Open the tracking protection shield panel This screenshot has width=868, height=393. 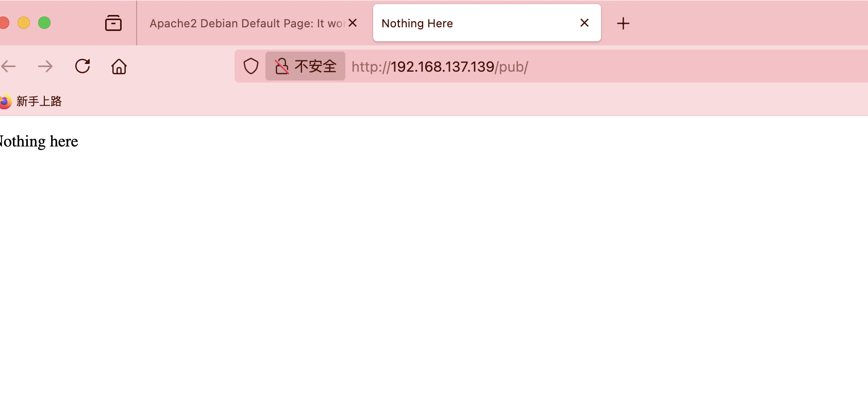tap(251, 66)
